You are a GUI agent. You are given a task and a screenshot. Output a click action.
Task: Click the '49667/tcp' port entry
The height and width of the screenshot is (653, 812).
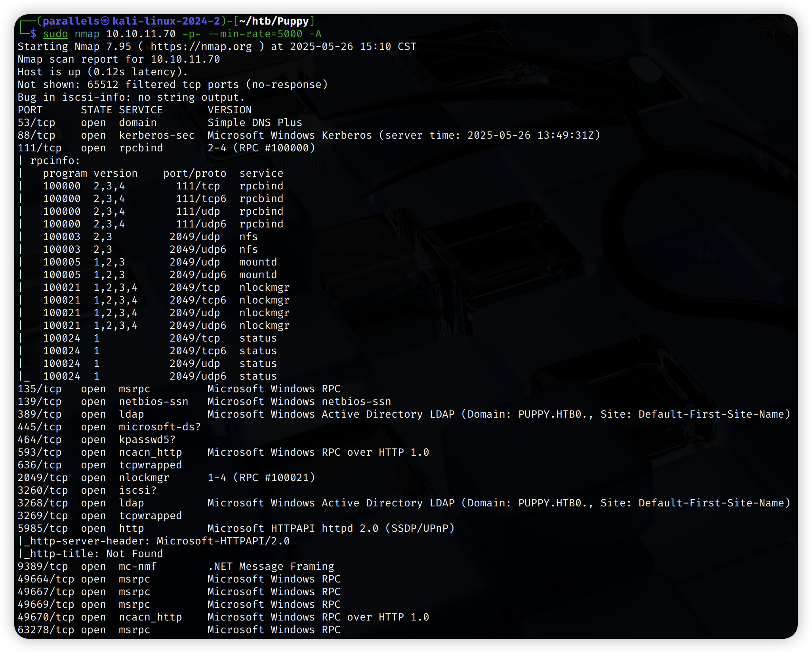[x=46, y=592]
